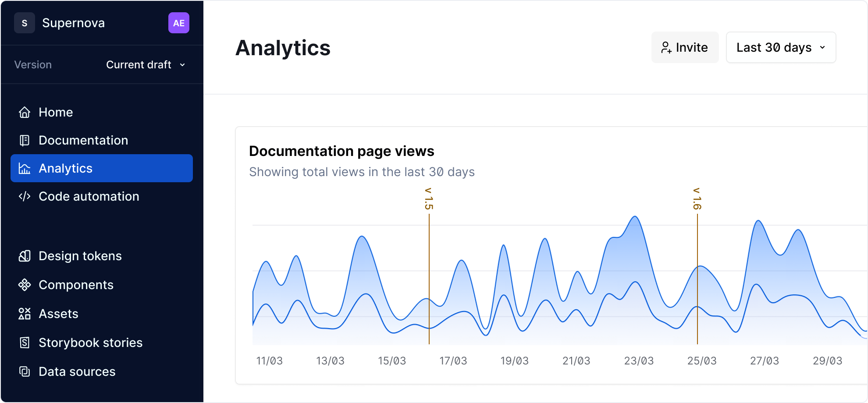Open Storybook stories via its icon

[25, 343]
